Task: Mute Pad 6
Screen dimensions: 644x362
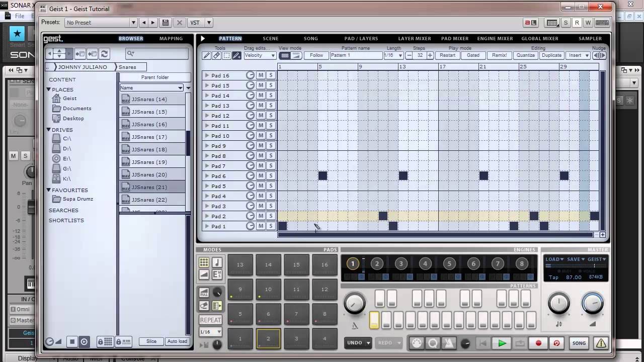Action: click(261, 176)
